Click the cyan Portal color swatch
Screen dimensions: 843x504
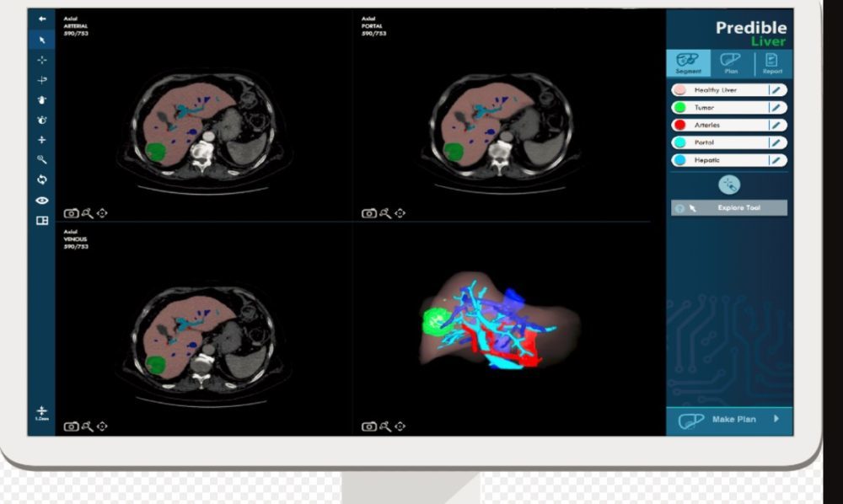click(679, 143)
